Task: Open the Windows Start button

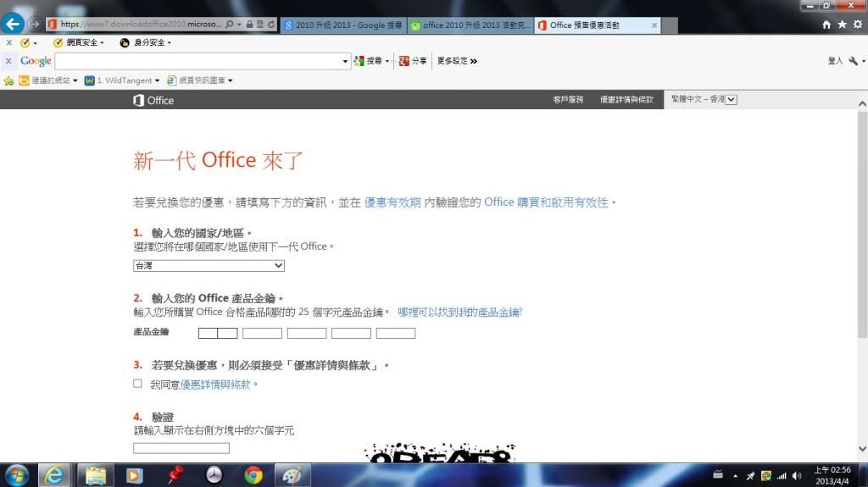Action: (x=16, y=475)
